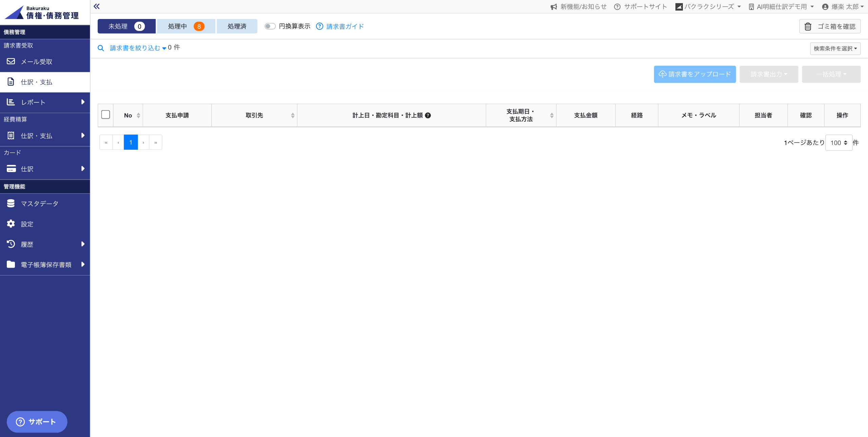Check the select-all checkbox in table header

[105, 115]
